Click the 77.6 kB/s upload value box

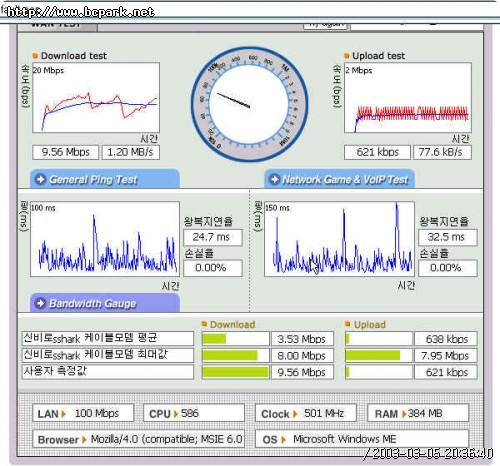click(442, 152)
